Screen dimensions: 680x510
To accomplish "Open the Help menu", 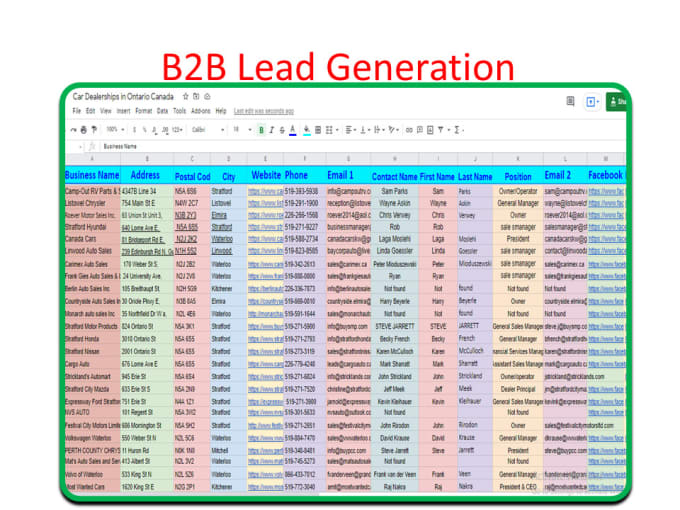I will click(x=221, y=111).
